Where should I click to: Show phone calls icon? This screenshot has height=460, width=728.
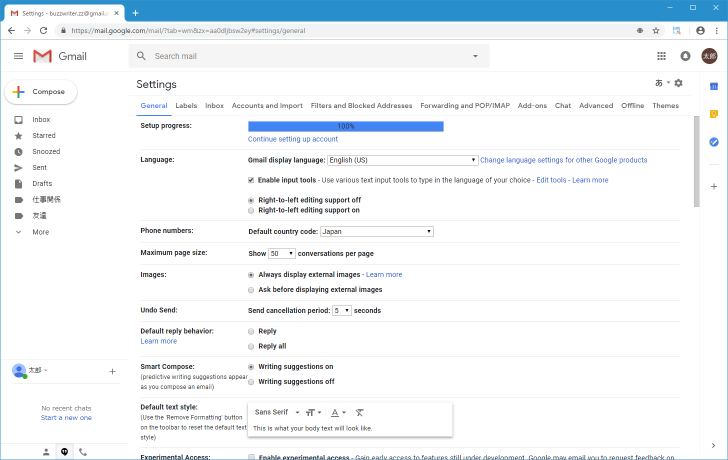[83, 452]
